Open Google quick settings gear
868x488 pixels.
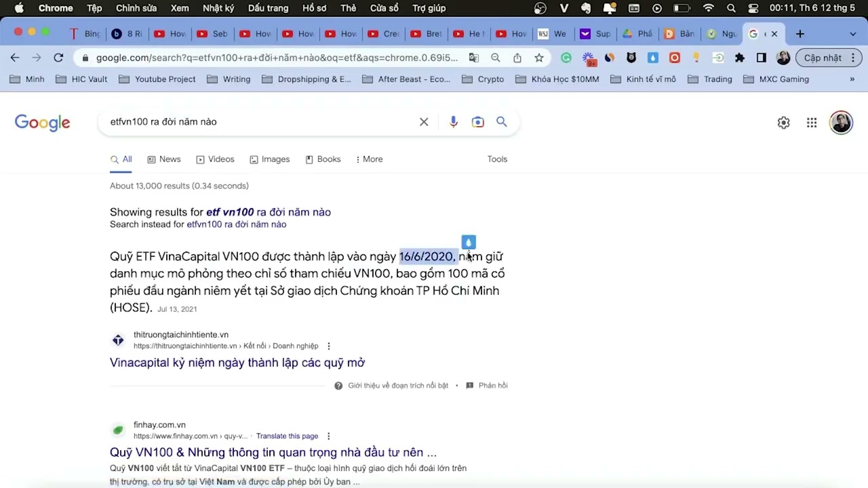pyautogui.click(x=783, y=123)
